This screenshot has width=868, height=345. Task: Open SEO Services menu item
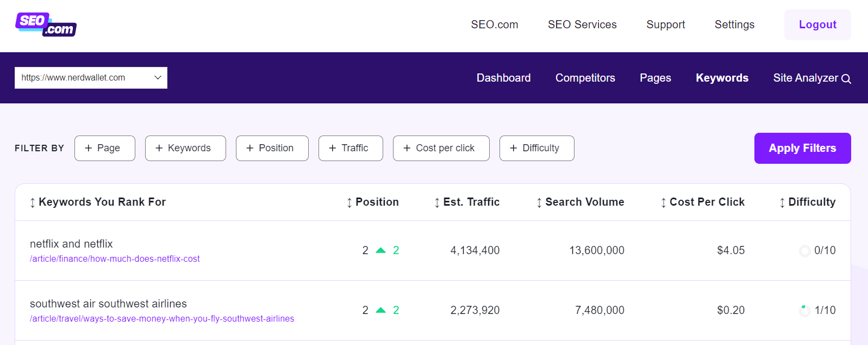tap(582, 24)
